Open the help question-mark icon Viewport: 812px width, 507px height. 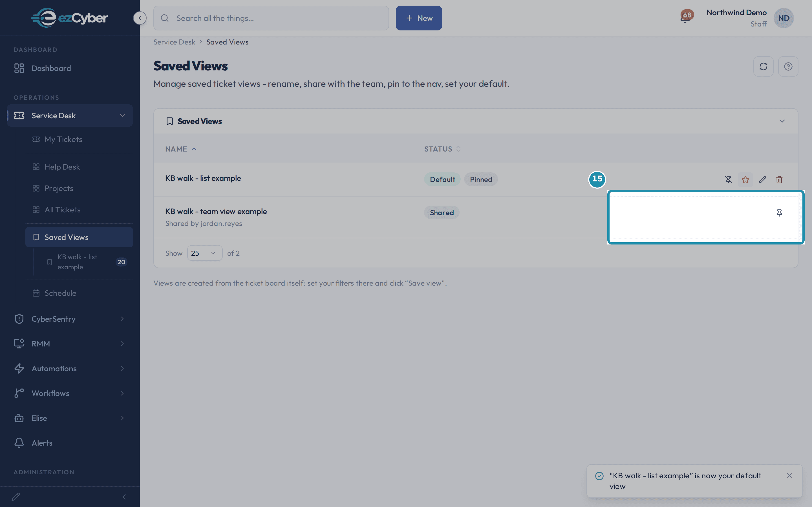point(788,66)
